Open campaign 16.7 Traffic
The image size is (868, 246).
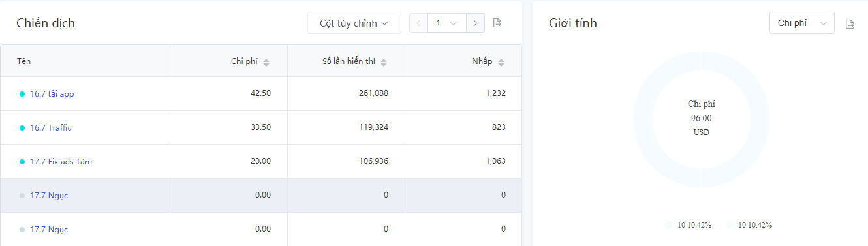coord(51,128)
